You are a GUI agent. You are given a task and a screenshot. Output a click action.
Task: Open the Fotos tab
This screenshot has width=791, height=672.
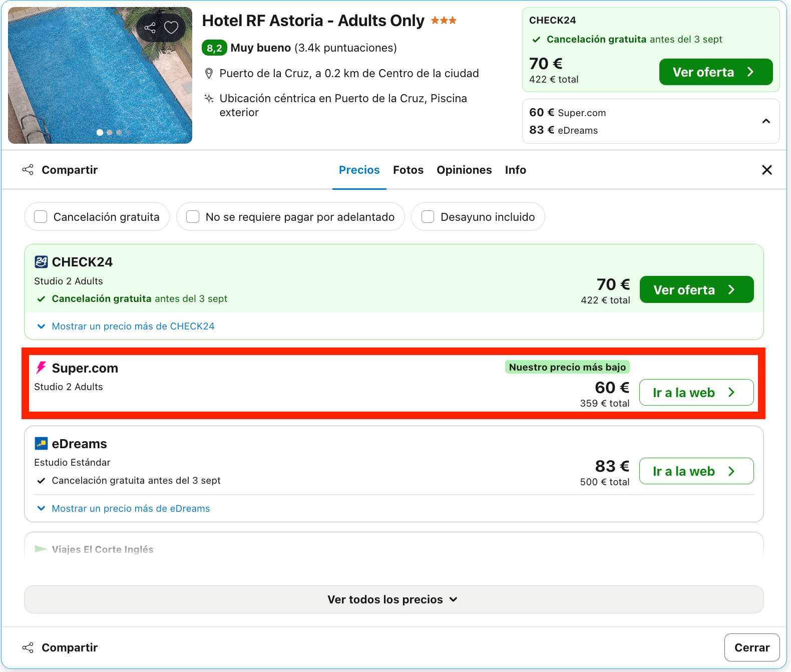(408, 170)
